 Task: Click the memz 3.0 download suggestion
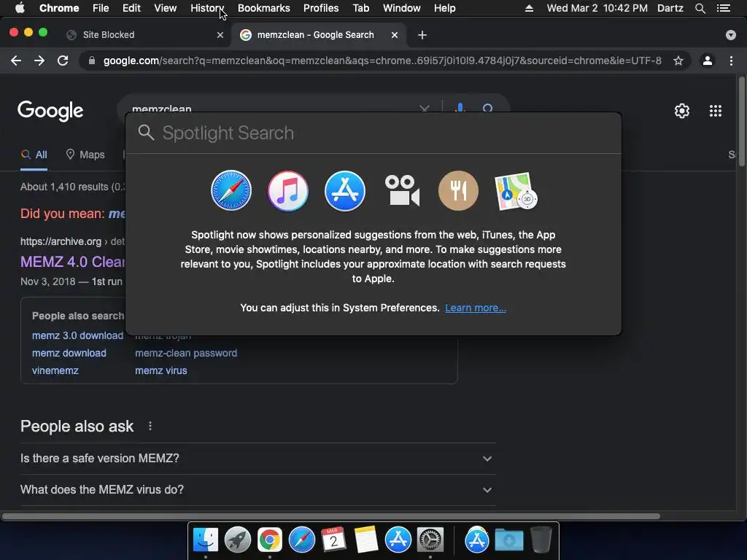click(x=77, y=335)
